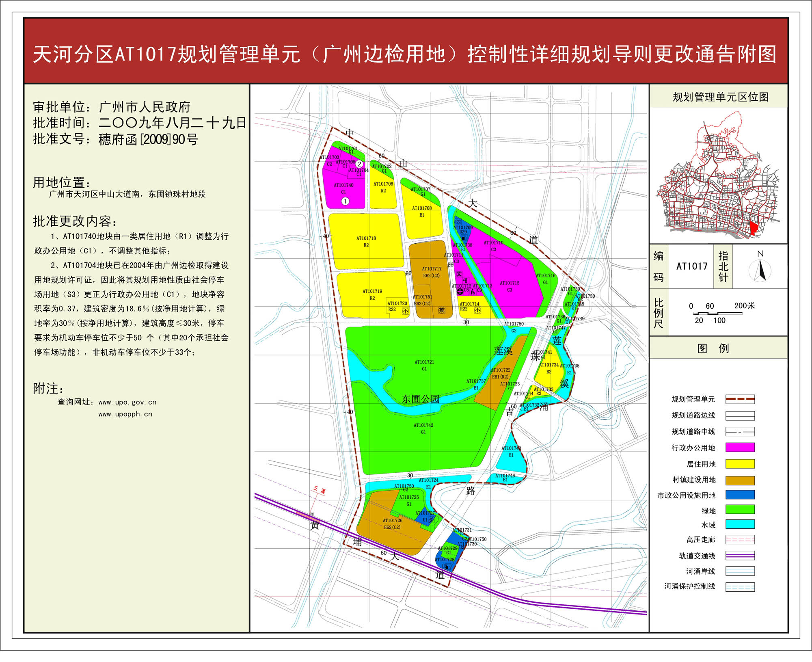Click the 高压走廊 legend sample
The height and width of the screenshot is (662, 812).
(x=740, y=540)
